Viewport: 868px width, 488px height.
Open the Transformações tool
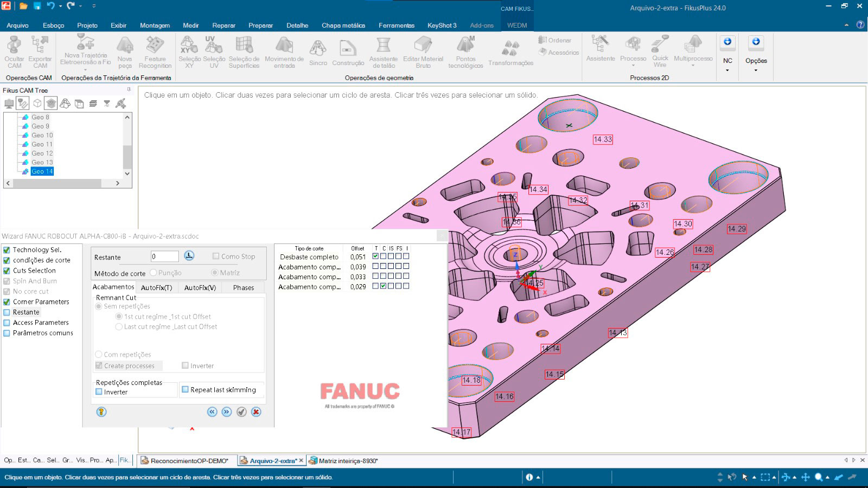pyautogui.click(x=510, y=52)
